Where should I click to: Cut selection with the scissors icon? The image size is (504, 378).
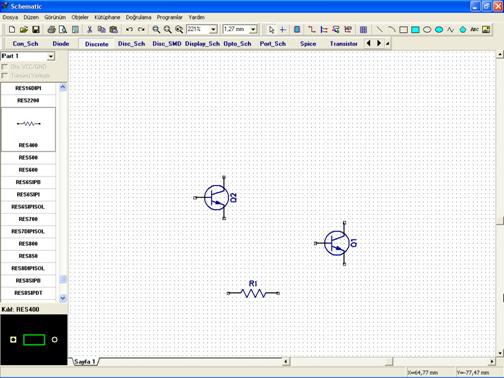click(90, 30)
